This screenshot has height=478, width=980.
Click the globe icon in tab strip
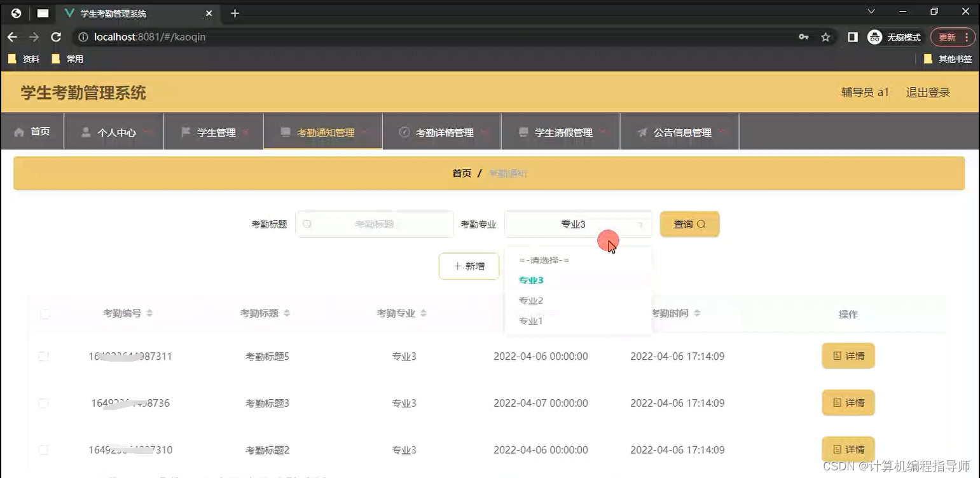(17, 13)
